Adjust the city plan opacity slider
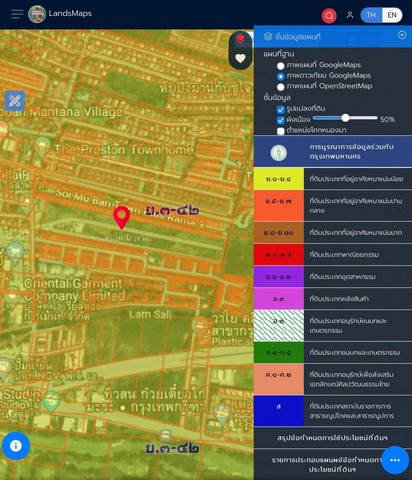 pyautogui.click(x=345, y=118)
